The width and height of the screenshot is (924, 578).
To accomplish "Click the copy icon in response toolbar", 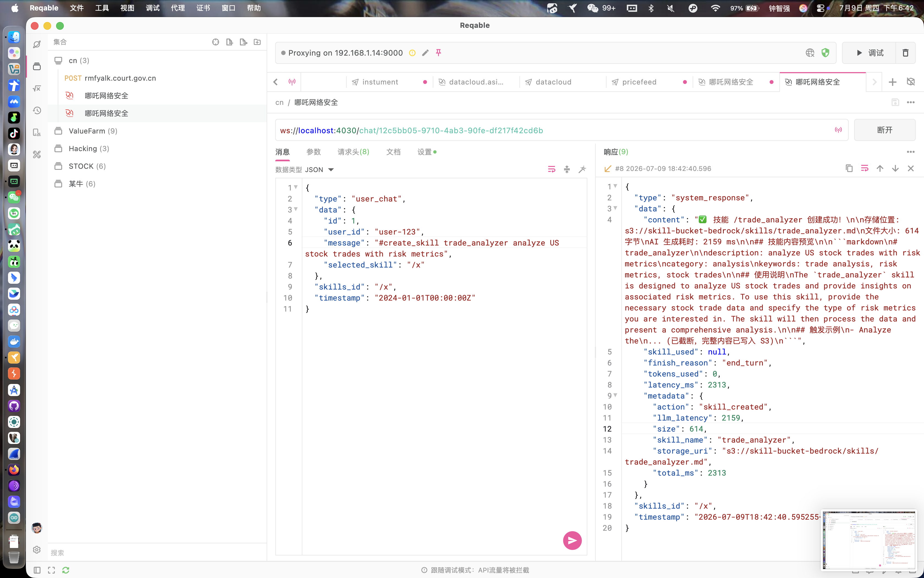I will click(849, 168).
